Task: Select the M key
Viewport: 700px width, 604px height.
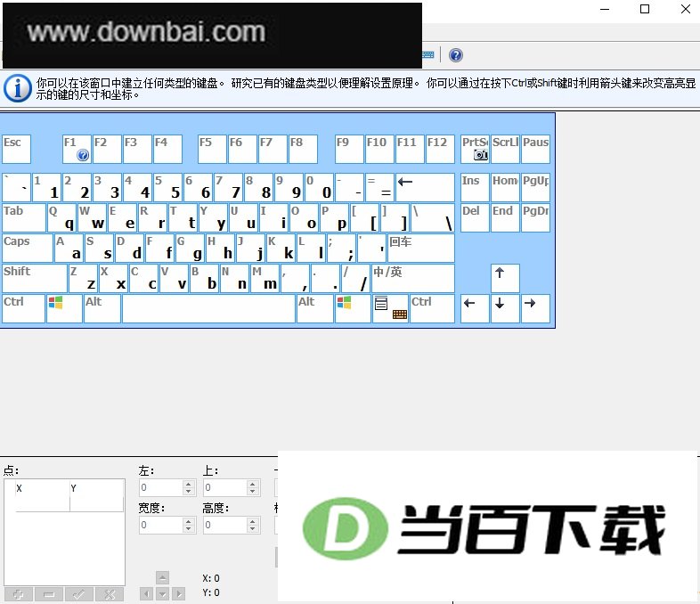Action: coord(265,278)
